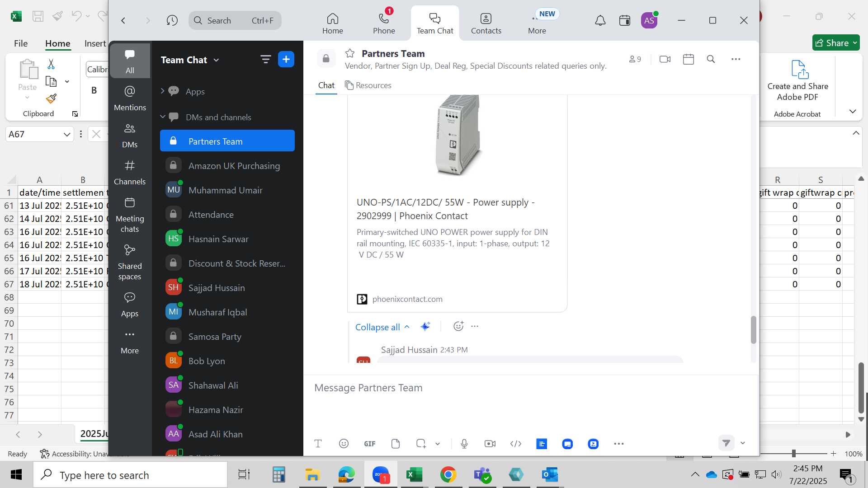Click the All chats sidebar icon

coord(130,61)
